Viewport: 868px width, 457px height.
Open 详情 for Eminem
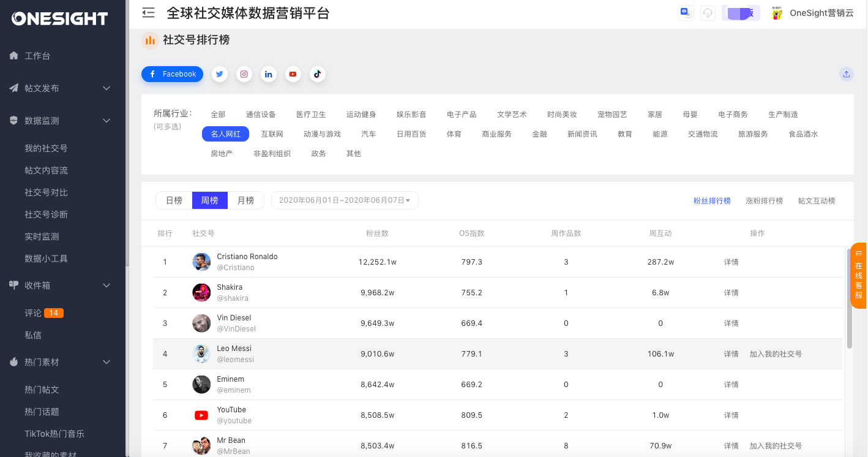tap(731, 385)
